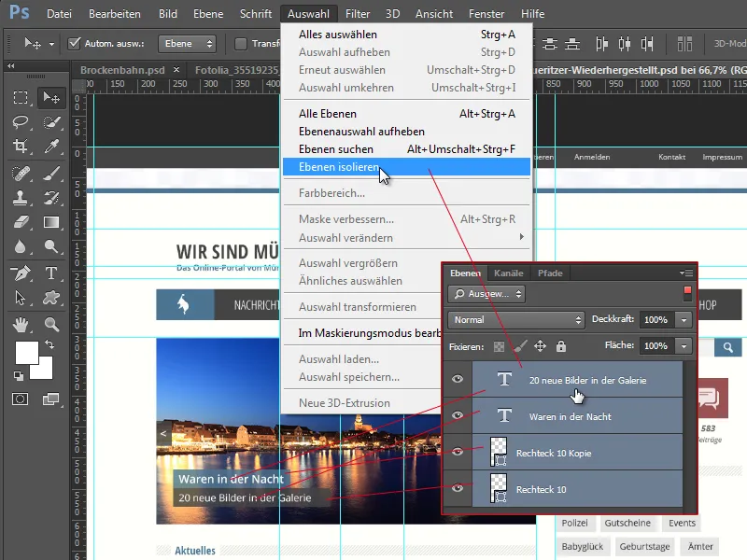
Task: Open the Filter menu
Action: (358, 14)
